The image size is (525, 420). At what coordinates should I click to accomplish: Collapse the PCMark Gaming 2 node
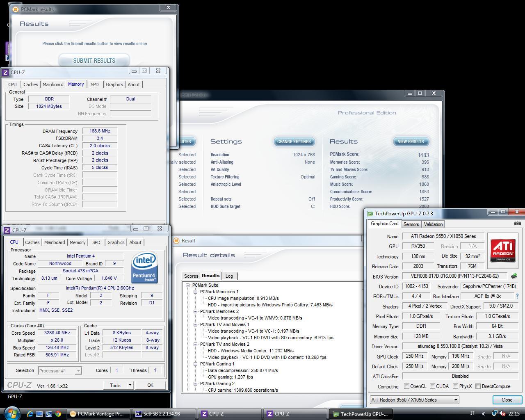196,383
